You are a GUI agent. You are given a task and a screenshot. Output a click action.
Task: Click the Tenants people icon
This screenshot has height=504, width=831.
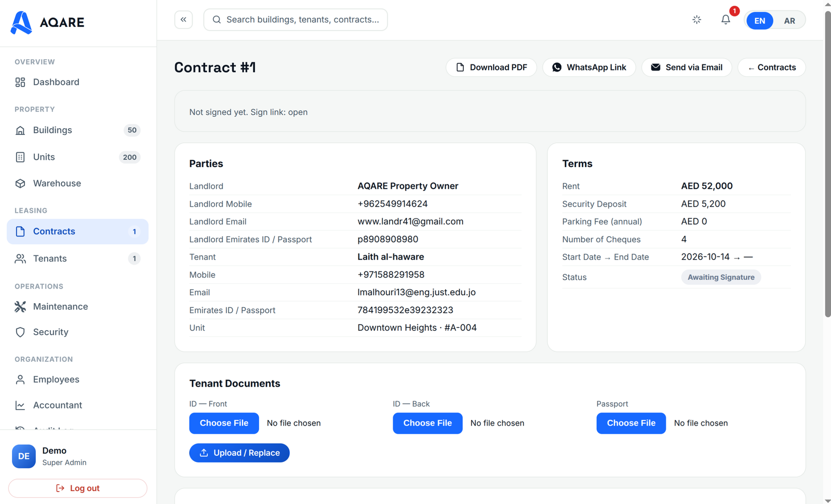pyautogui.click(x=20, y=258)
